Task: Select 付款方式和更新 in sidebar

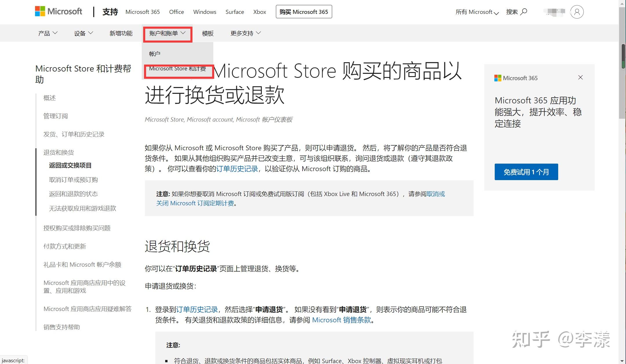Action: pyautogui.click(x=65, y=246)
